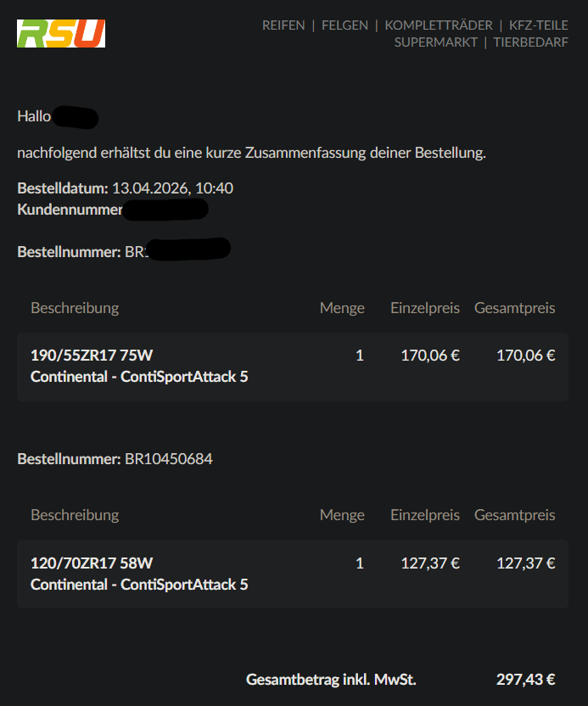Click the RSU logo

61,34
